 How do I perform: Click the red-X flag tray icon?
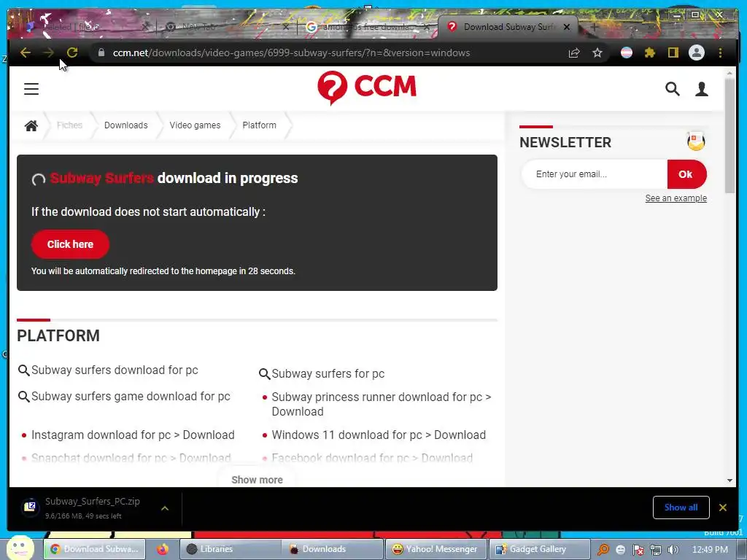coord(638,550)
